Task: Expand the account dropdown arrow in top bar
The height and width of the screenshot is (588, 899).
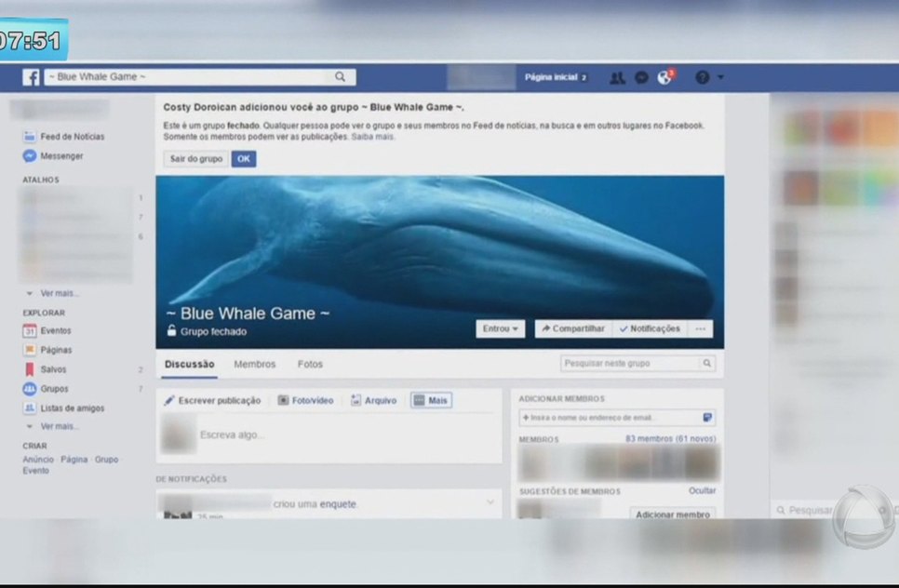Action: [720, 77]
